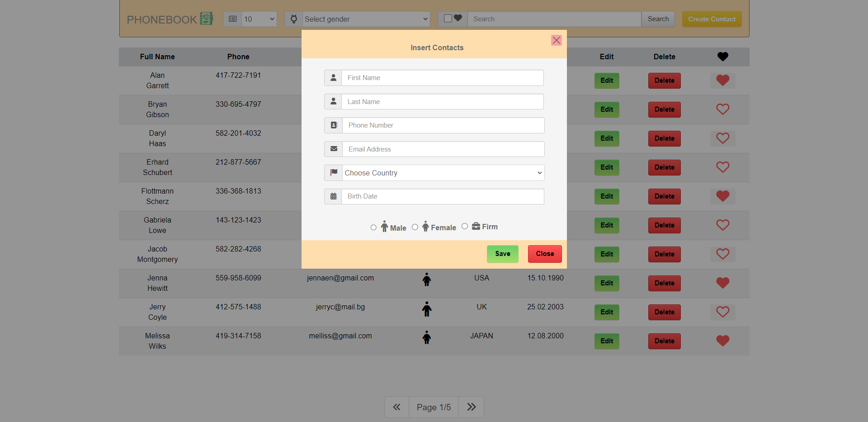868x422 pixels.
Task: Toggle favorite heart for Jenna Hewitt
Action: click(x=722, y=283)
